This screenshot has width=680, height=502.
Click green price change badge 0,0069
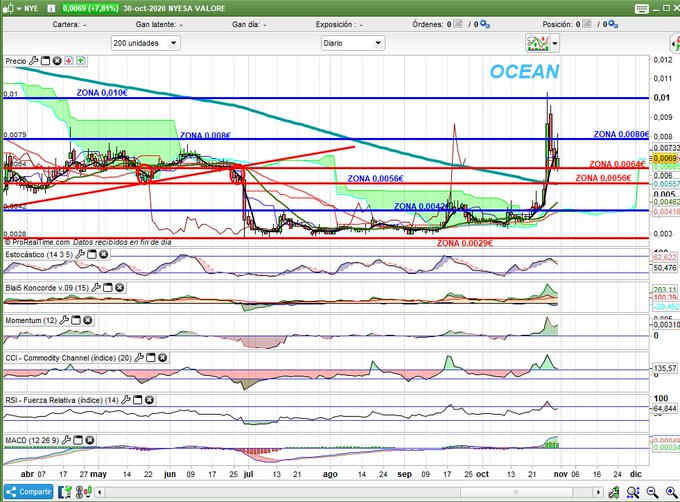90,8
